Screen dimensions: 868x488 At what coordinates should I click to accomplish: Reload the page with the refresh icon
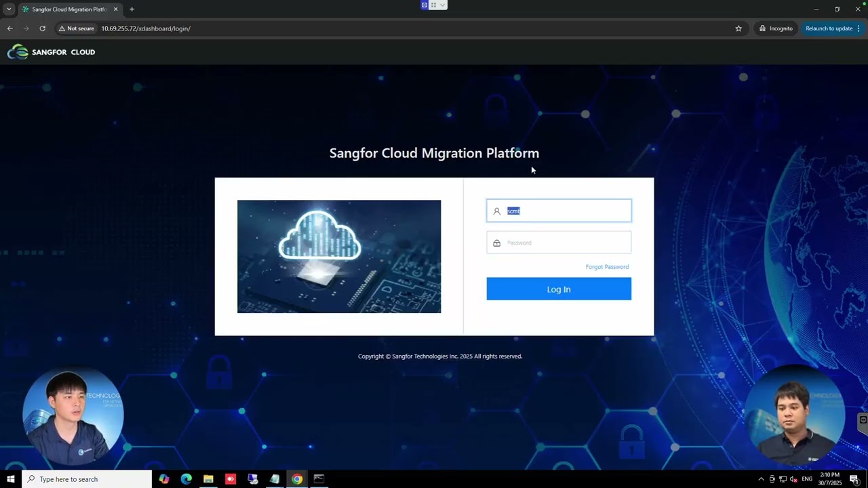click(42, 28)
